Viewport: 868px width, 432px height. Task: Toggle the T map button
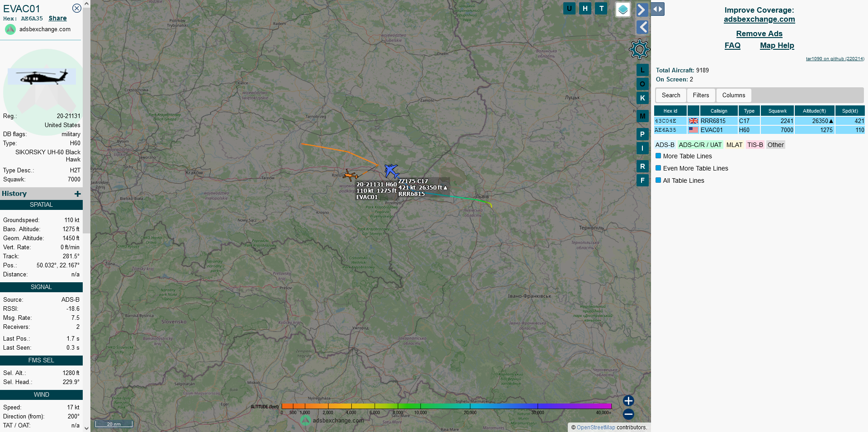click(601, 8)
